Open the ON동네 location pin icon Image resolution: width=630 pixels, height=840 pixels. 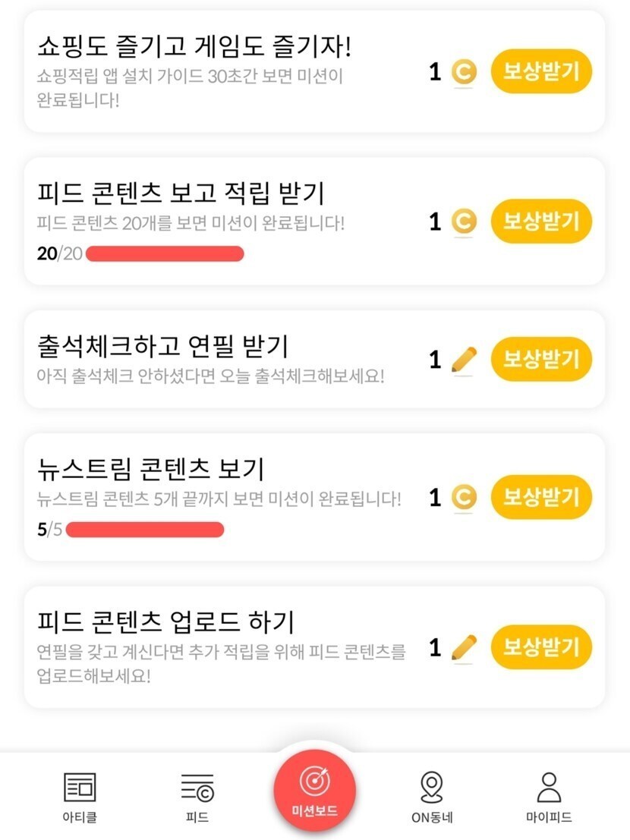pos(431,788)
